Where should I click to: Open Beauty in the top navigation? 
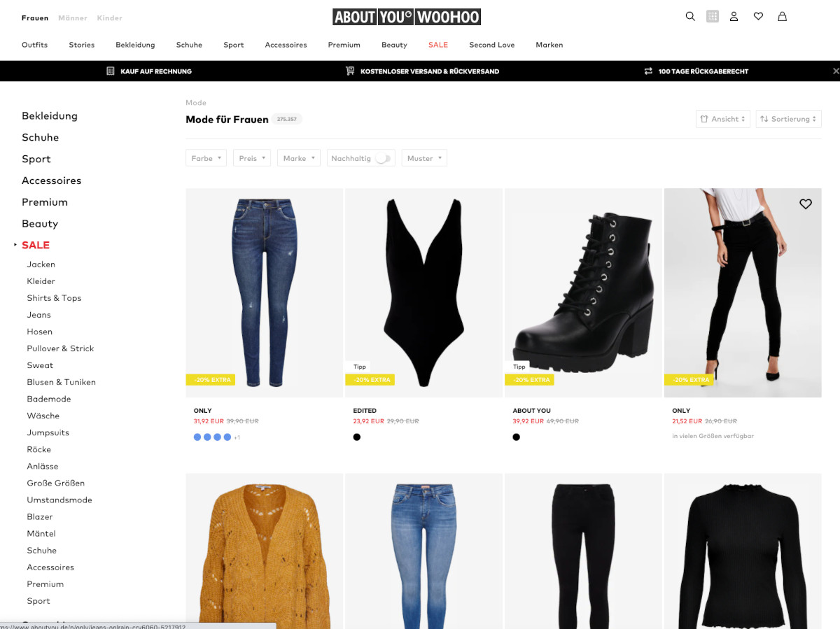pyautogui.click(x=394, y=45)
